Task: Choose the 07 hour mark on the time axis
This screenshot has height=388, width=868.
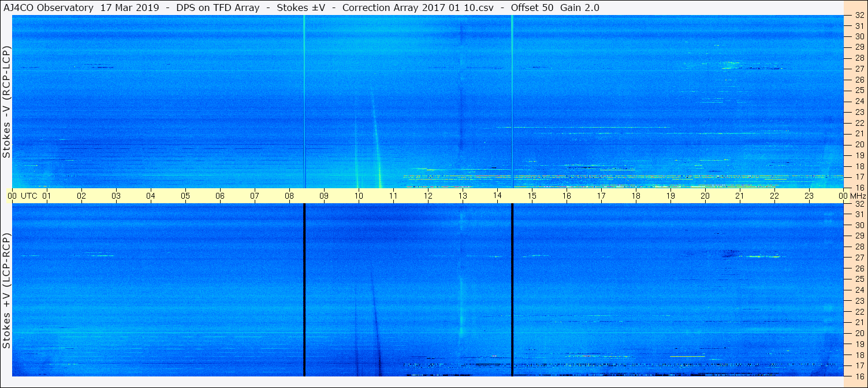Action: coord(255,196)
